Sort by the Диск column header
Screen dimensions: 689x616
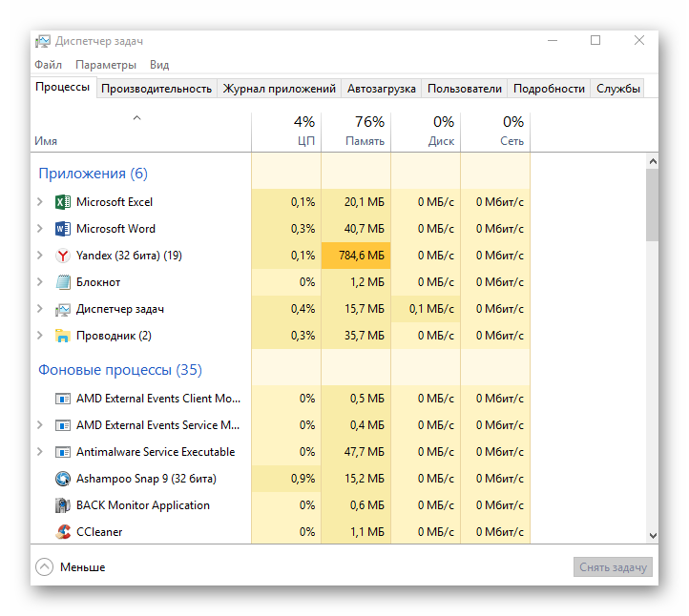click(x=426, y=132)
